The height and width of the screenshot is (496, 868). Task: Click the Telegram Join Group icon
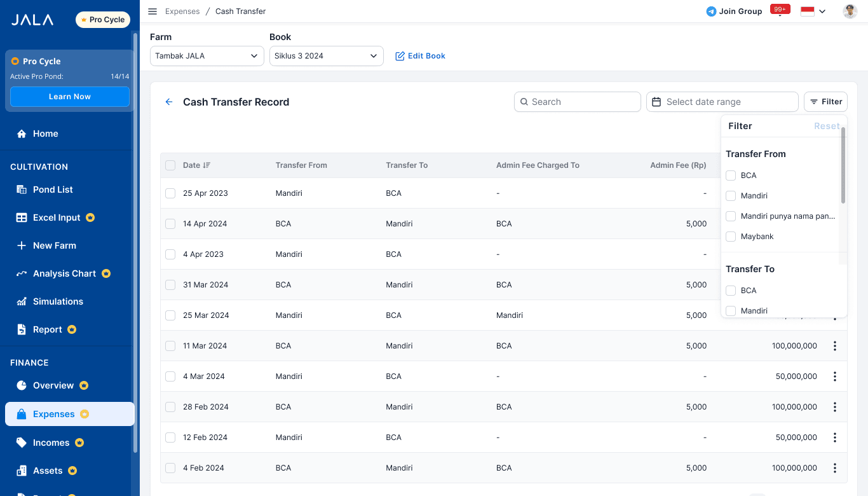pos(711,11)
